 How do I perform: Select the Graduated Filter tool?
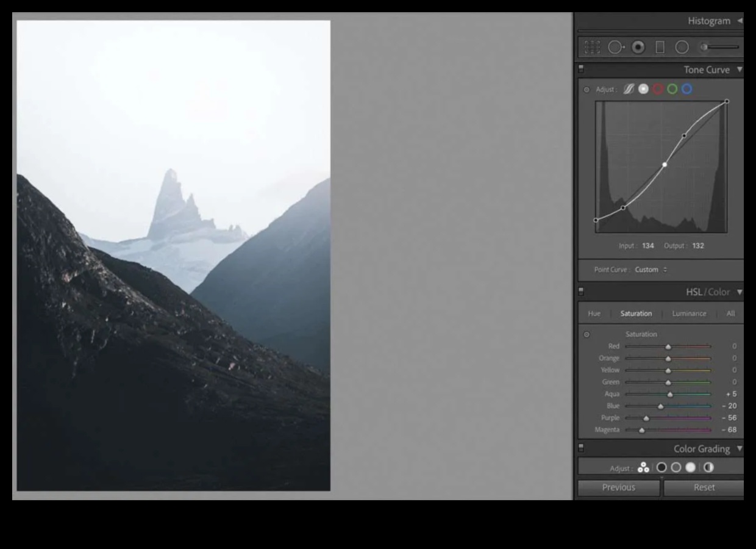[660, 47]
